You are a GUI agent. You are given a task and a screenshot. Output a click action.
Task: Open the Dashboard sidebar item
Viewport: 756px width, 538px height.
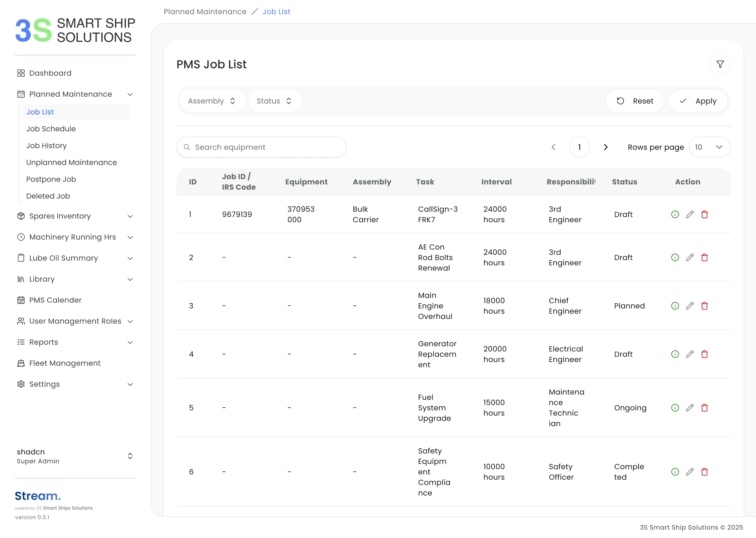point(50,73)
